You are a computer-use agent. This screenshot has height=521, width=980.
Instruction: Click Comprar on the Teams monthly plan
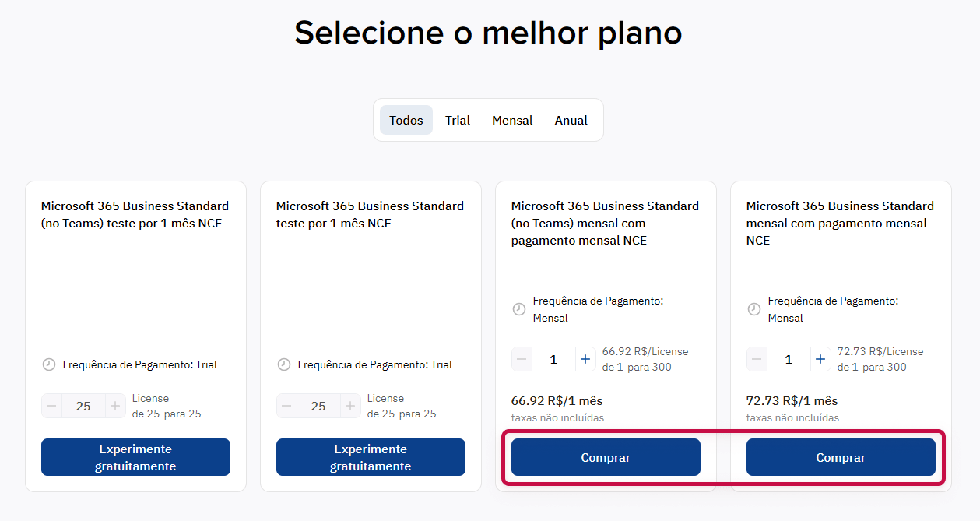tap(841, 457)
